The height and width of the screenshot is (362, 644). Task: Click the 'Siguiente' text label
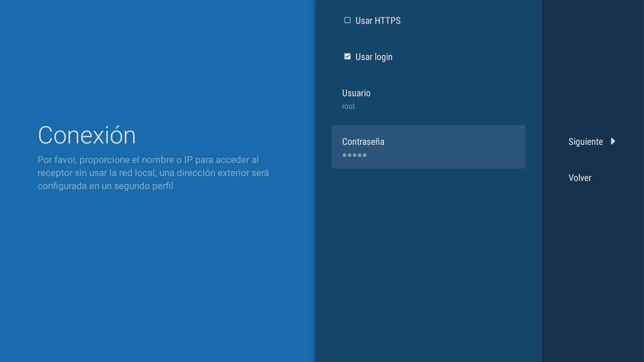[x=585, y=142]
